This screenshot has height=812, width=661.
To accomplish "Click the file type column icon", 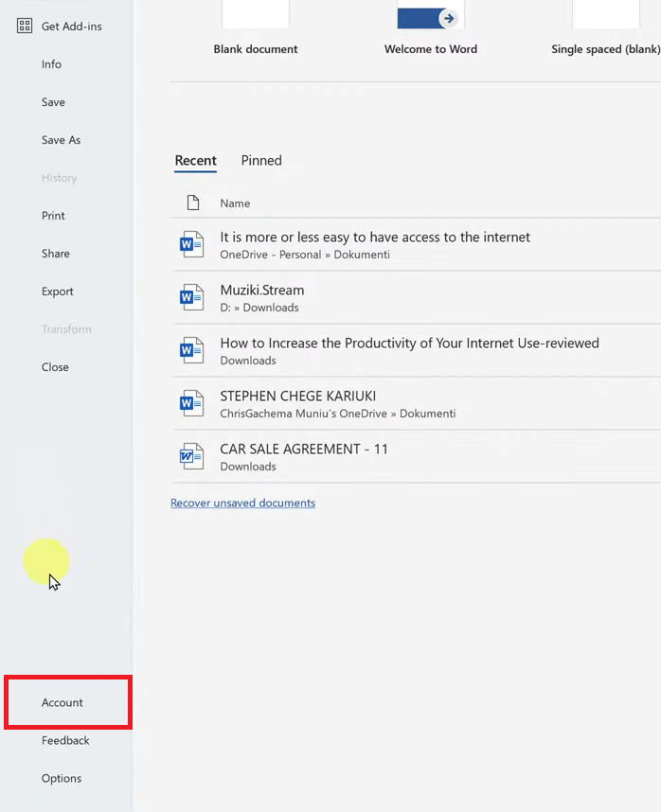I will (193, 203).
